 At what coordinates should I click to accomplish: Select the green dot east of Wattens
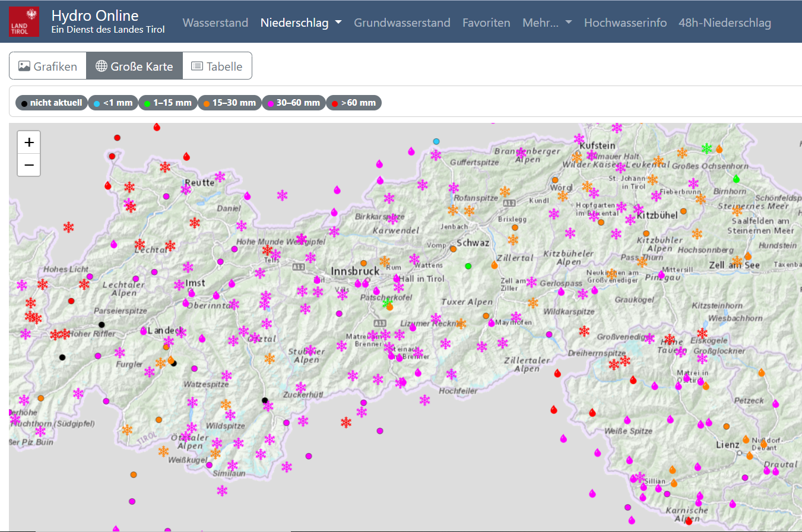tap(468, 266)
